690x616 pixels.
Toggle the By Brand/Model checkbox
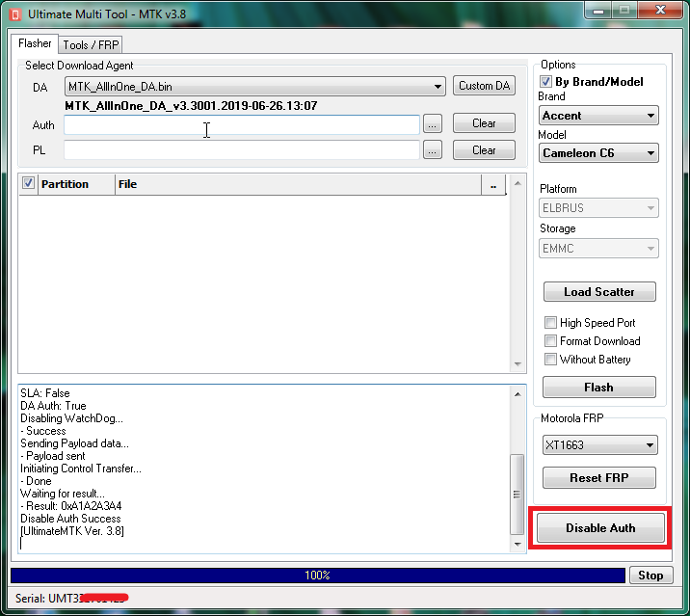pyautogui.click(x=545, y=82)
